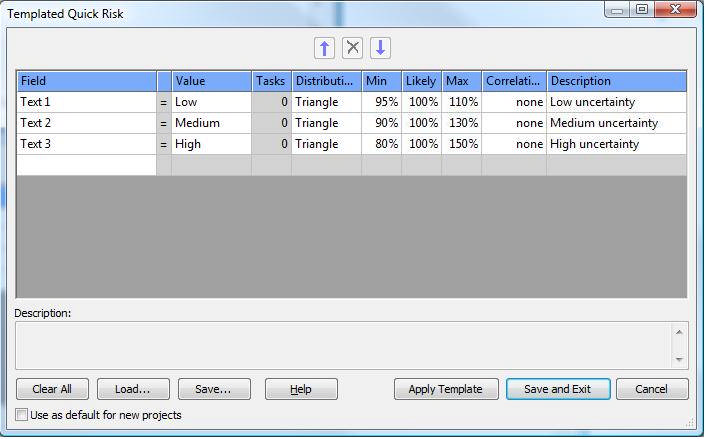
Task: Minimize the Templated Quick Risk window
Action: click(x=617, y=9)
